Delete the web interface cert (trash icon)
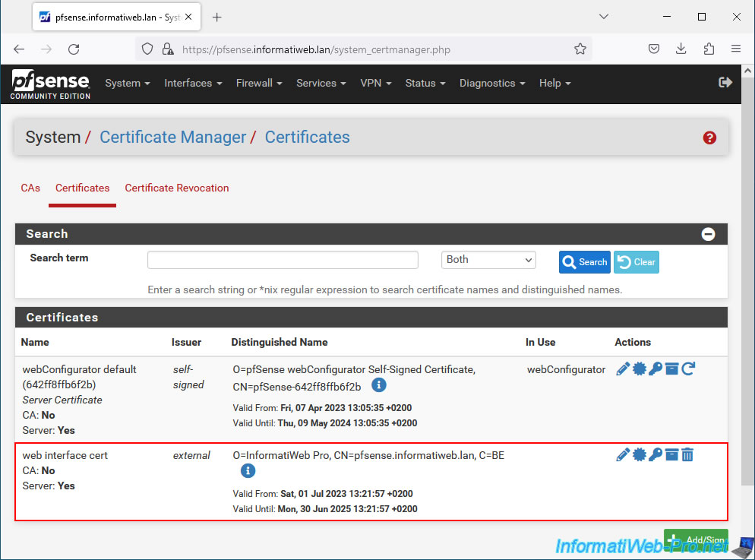The width and height of the screenshot is (755, 560). (x=687, y=454)
